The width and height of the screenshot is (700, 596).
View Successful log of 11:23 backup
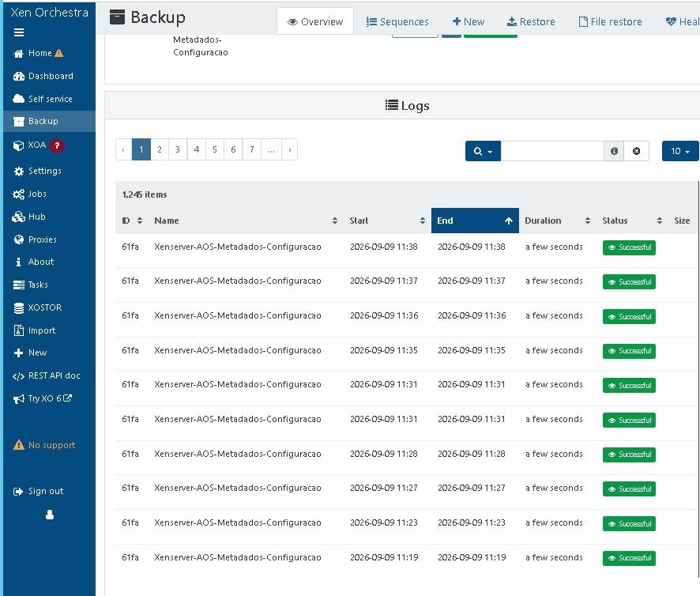[629, 524]
